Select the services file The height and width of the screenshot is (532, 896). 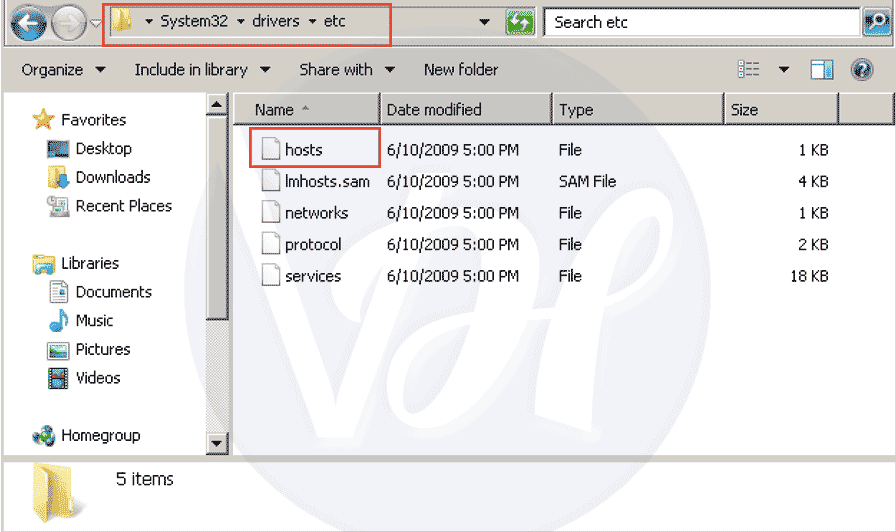(x=312, y=277)
